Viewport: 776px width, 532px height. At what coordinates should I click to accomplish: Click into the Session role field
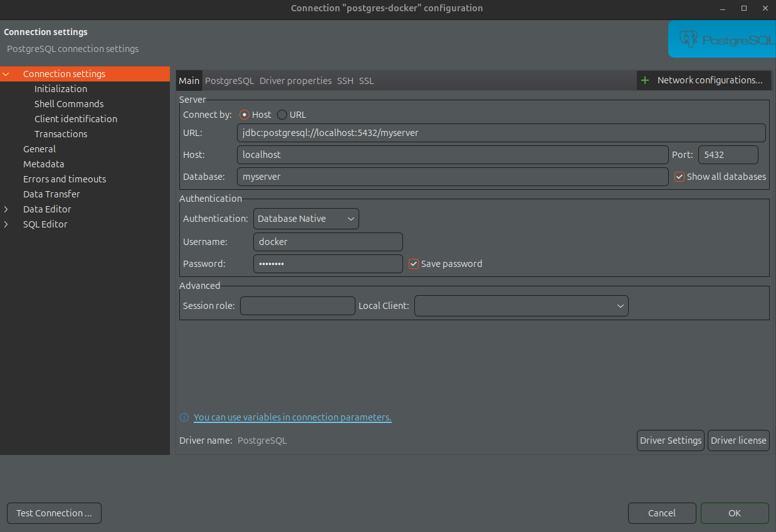[297, 306]
